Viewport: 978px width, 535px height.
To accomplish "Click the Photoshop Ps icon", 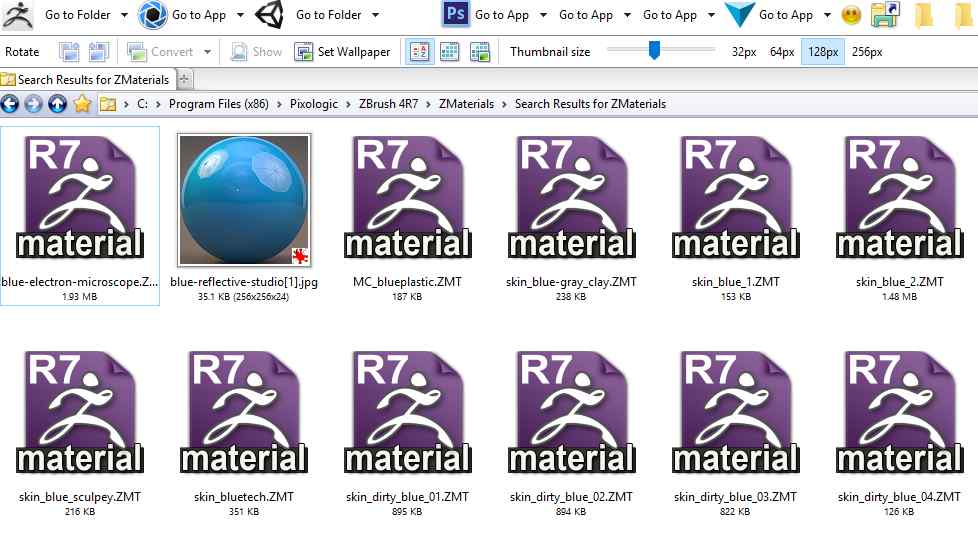I will coord(455,14).
